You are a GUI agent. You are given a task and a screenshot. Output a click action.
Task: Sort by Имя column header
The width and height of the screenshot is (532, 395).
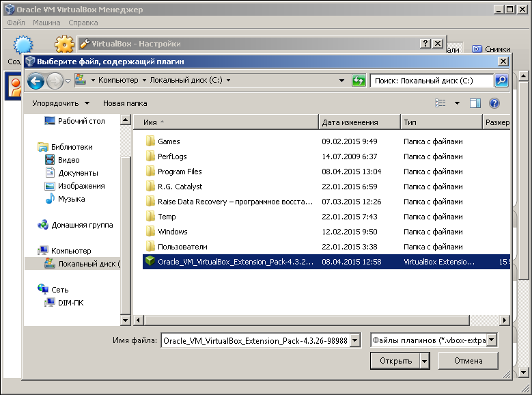(x=225, y=122)
